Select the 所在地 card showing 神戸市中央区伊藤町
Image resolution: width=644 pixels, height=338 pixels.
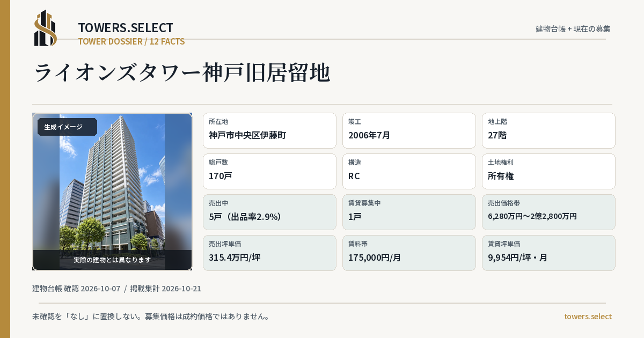pos(269,130)
